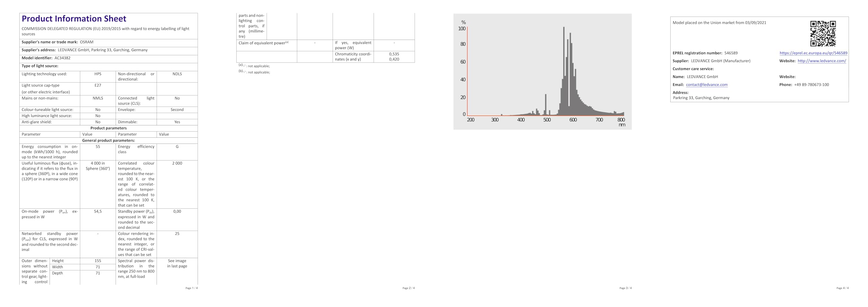Viewport: 868px width, 307px height.
Task: Click the mains value NMLS
Action: pyautogui.click(x=98, y=98)
